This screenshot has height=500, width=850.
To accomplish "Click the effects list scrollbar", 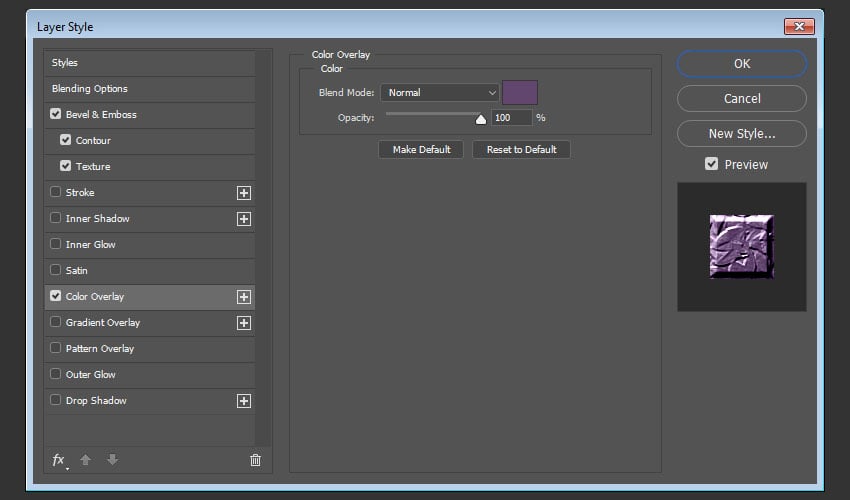I will click(x=263, y=248).
